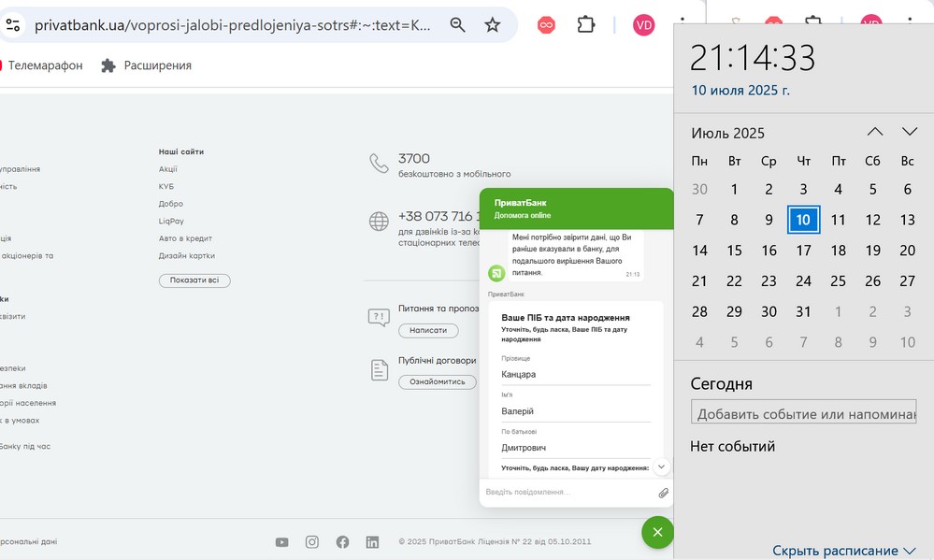Viewport: 934px width, 560px height.
Task: Open the Авто в кредит link
Action: pos(185,238)
